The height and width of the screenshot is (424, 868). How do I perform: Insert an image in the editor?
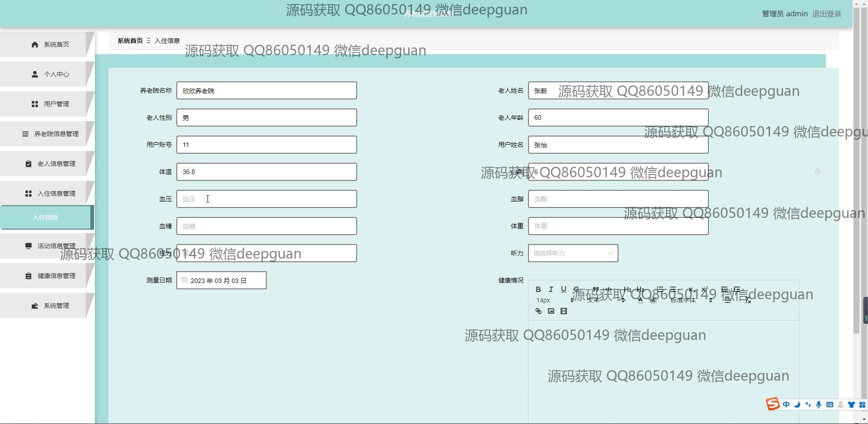(x=551, y=311)
